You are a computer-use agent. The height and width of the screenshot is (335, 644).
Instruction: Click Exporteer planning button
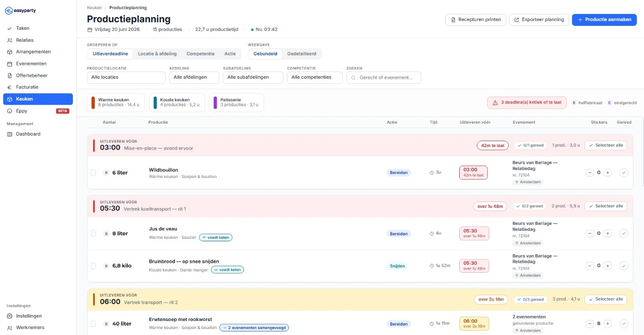[539, 20]
